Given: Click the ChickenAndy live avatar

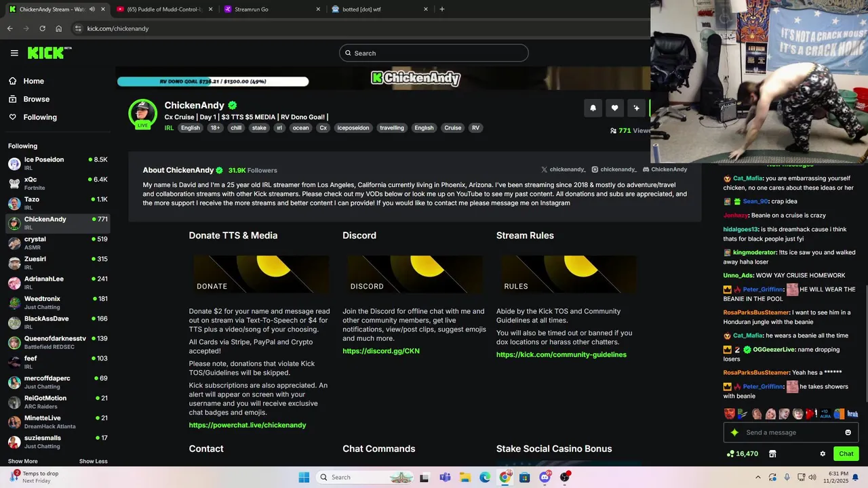Looking at the screenshot, I should pos(142,113).
